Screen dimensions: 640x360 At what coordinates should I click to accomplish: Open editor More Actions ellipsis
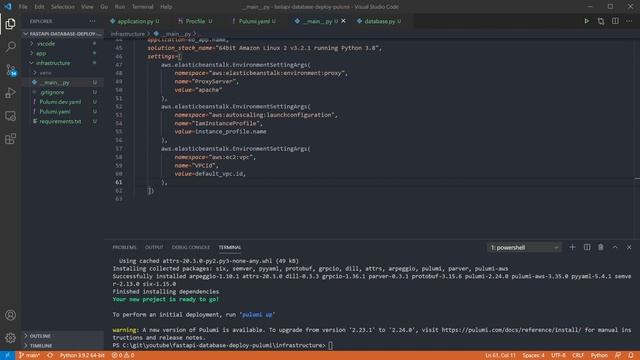[x=629, y=21]
